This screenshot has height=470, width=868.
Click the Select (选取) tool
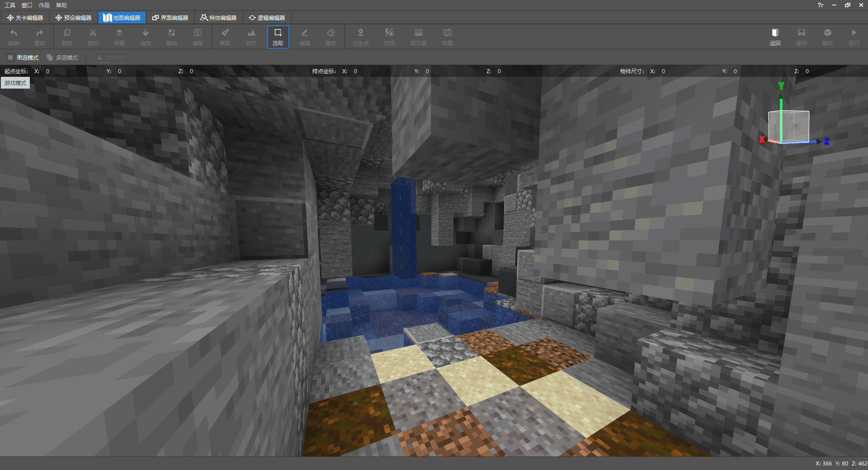coord(278,37)
